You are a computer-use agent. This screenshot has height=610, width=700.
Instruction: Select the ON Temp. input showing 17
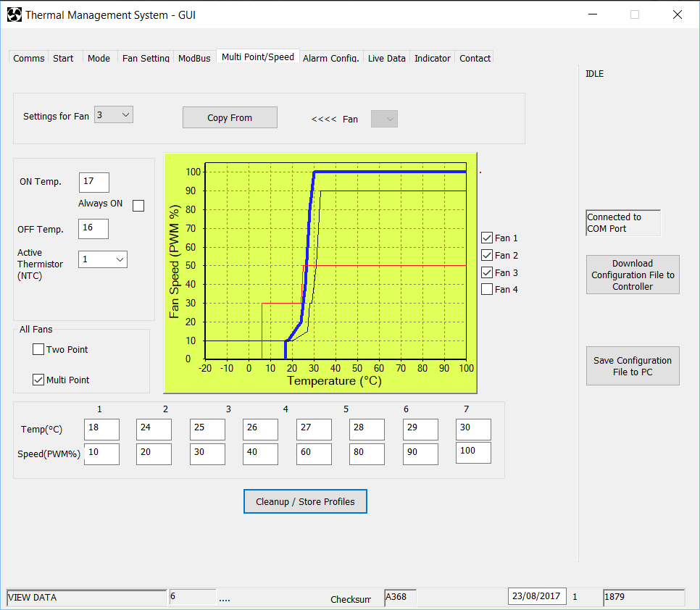tap(93, 182)
